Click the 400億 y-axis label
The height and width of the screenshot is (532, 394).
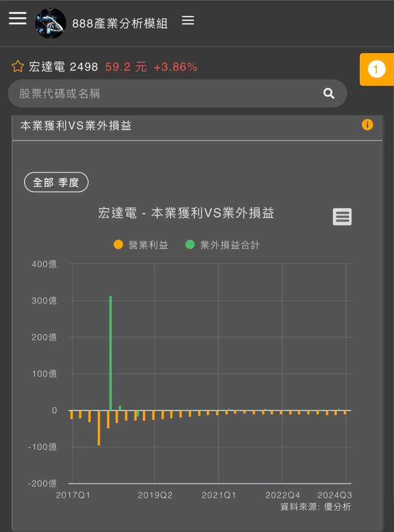click(x=44, y=264)
